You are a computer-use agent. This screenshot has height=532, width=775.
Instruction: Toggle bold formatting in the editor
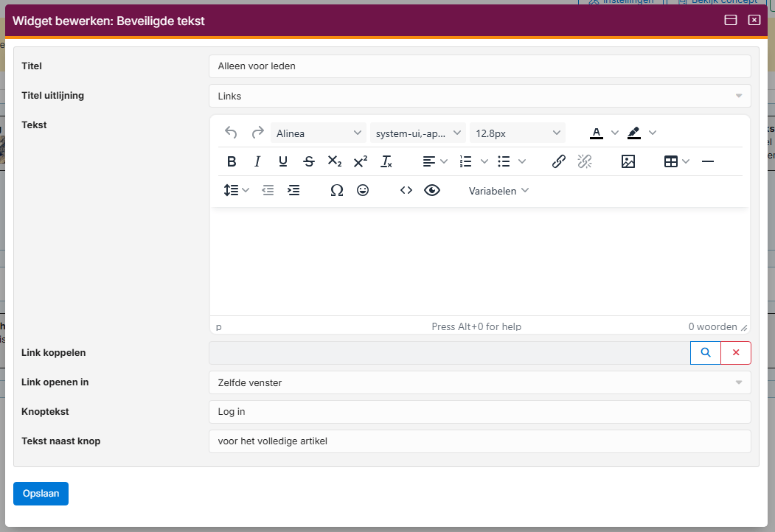click(x=232, y=161)
